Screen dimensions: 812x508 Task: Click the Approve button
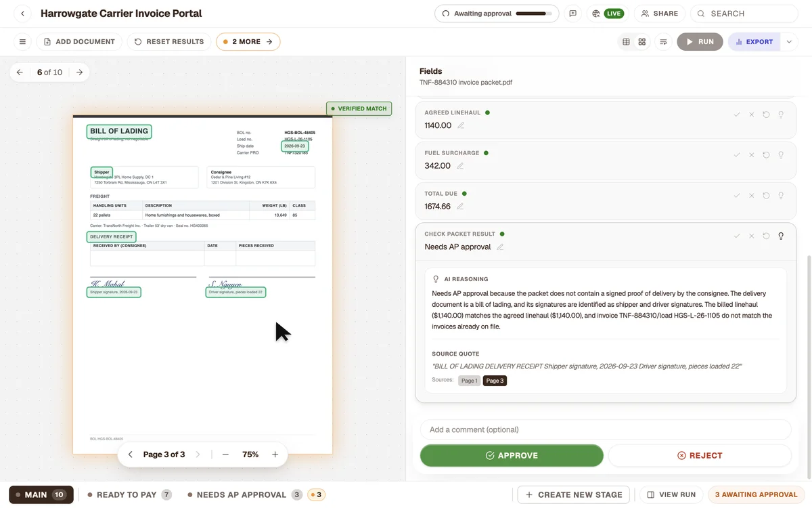512,456
